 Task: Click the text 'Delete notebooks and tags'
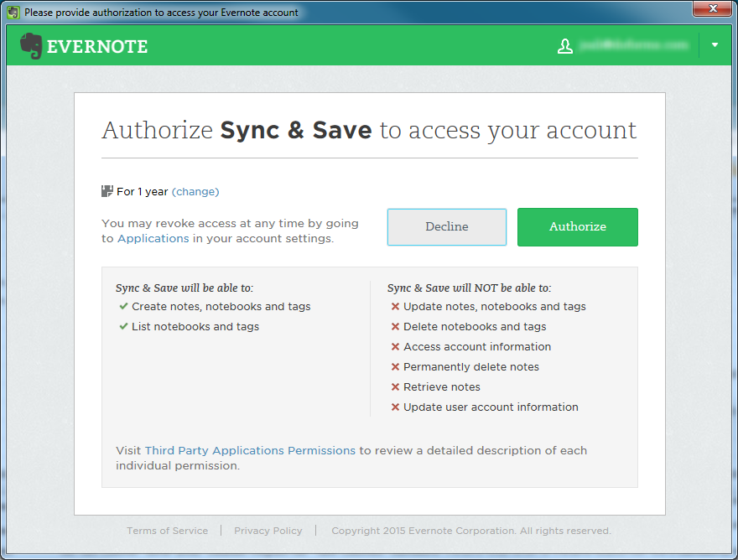[x=475, y=327]
